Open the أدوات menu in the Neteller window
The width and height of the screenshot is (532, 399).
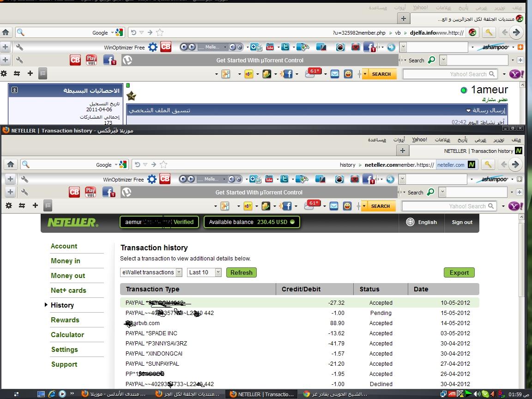(x=399, y=139)
